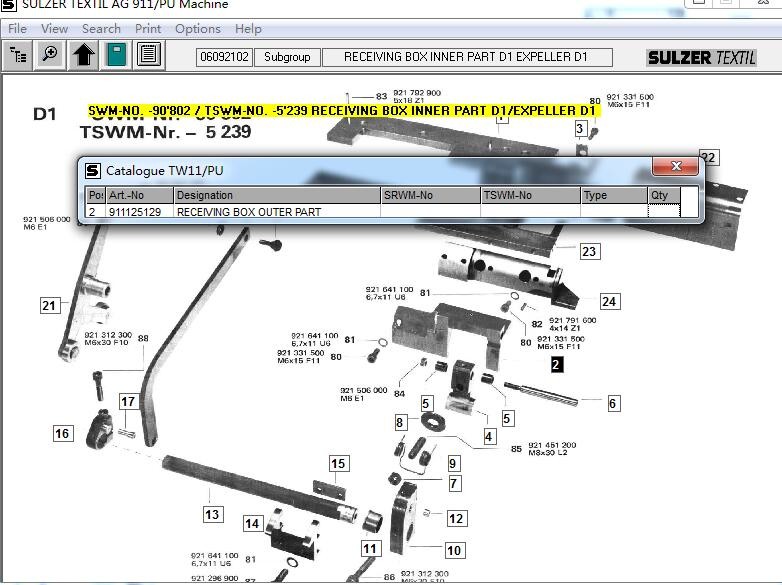Image resolution: width=782 pixels, height=585 pixels.
Task: Select part number 3 in diagram
Action: click(580, 129)
